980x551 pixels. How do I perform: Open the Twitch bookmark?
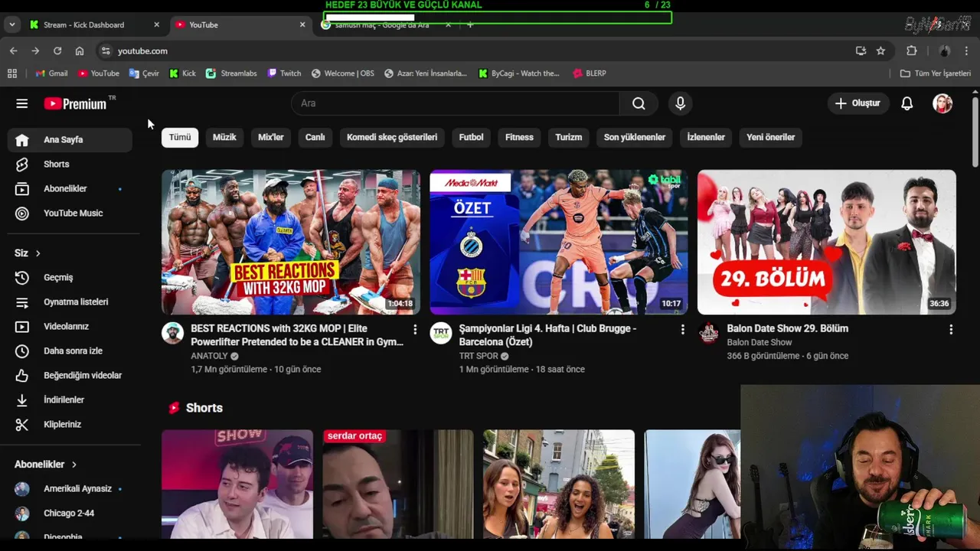tap(284, 73)
